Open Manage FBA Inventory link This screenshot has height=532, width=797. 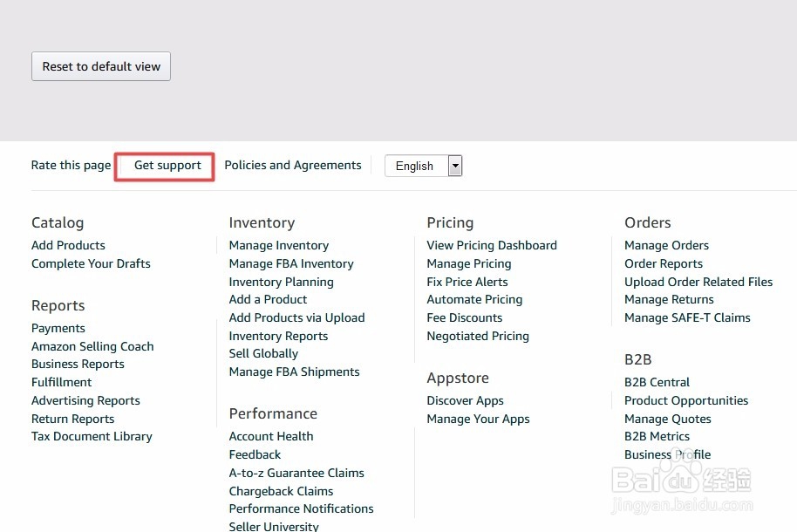point(291,263)
